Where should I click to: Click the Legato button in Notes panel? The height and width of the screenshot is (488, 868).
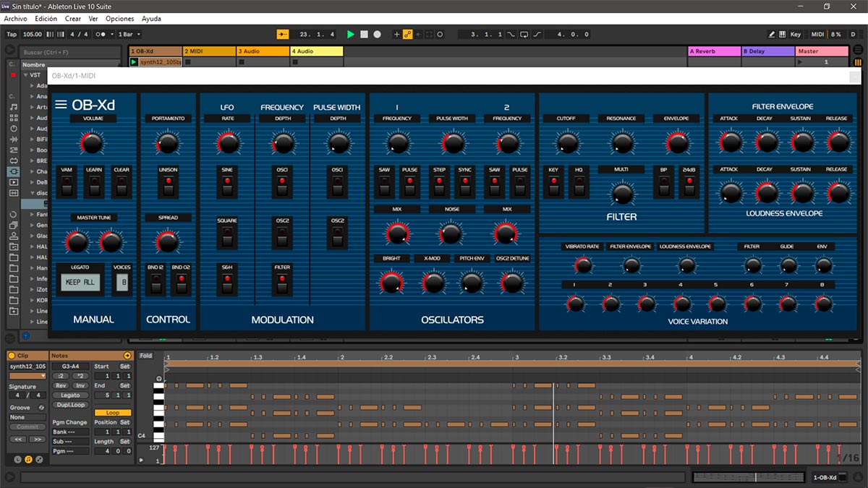(70, 395)
